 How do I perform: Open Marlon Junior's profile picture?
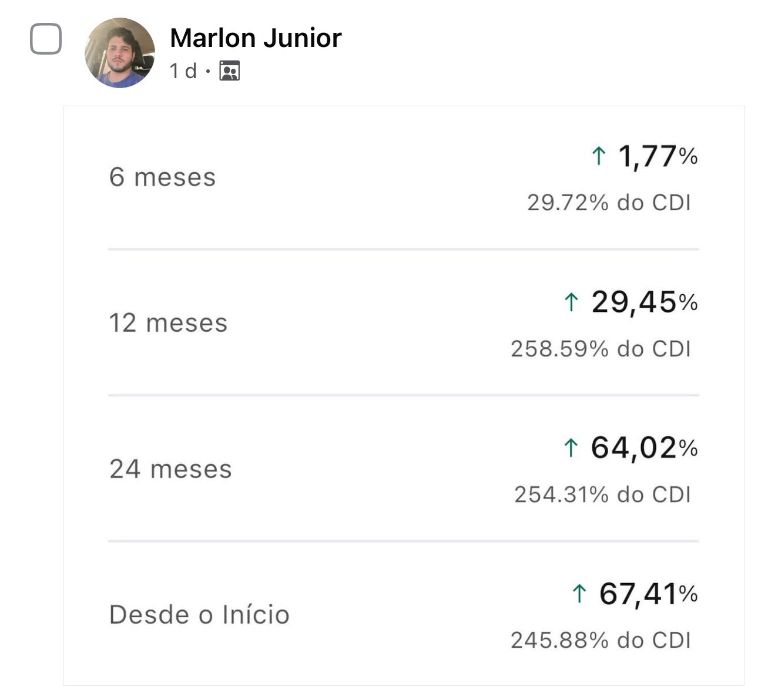(120, 53)
